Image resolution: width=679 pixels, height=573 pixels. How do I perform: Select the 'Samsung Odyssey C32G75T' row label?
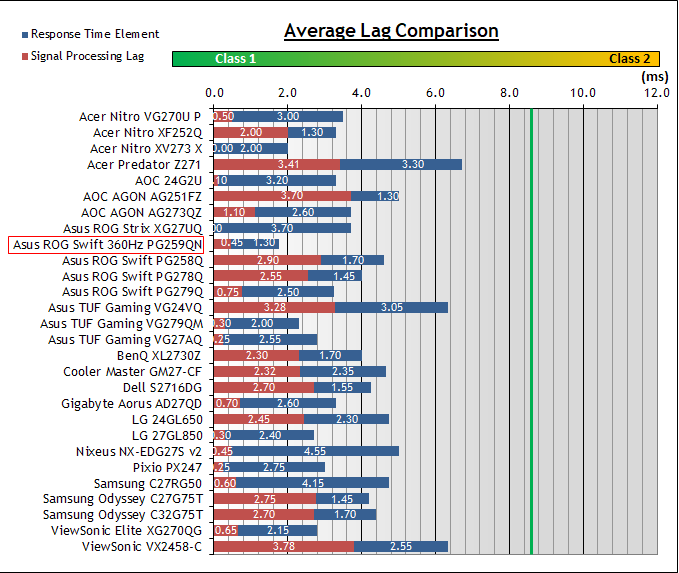click(123, 515)
